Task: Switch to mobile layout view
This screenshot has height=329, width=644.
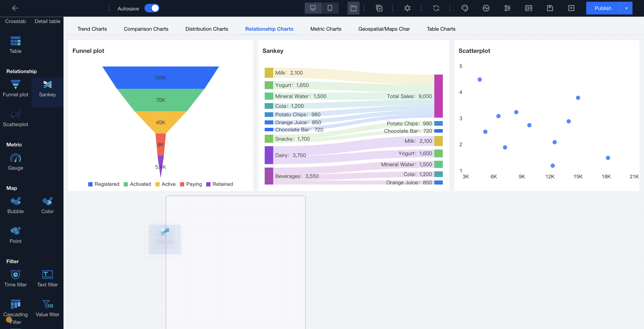Action: (x=330, y=8)
